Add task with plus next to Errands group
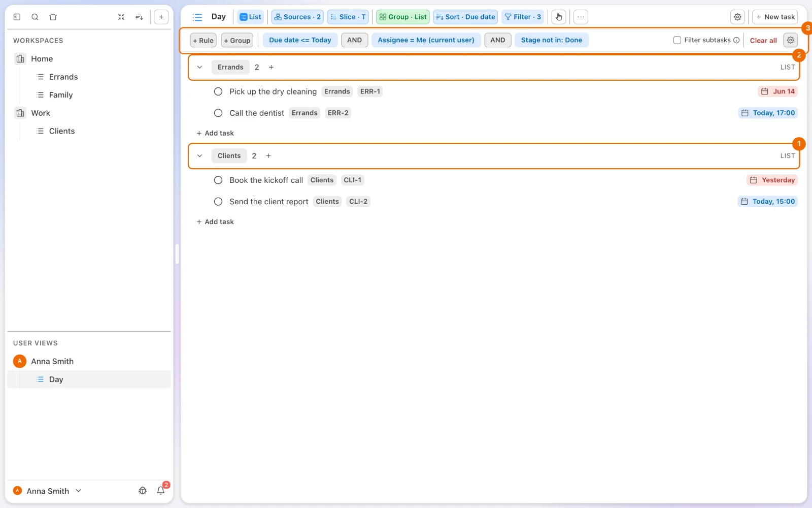Viewport: 812px width, 508px height. point(271,67)
